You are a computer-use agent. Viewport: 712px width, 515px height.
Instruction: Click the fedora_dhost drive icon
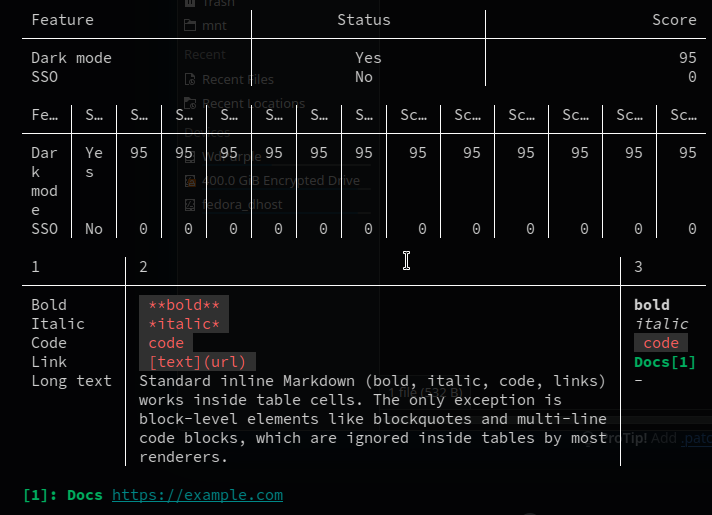coord(190,205)
